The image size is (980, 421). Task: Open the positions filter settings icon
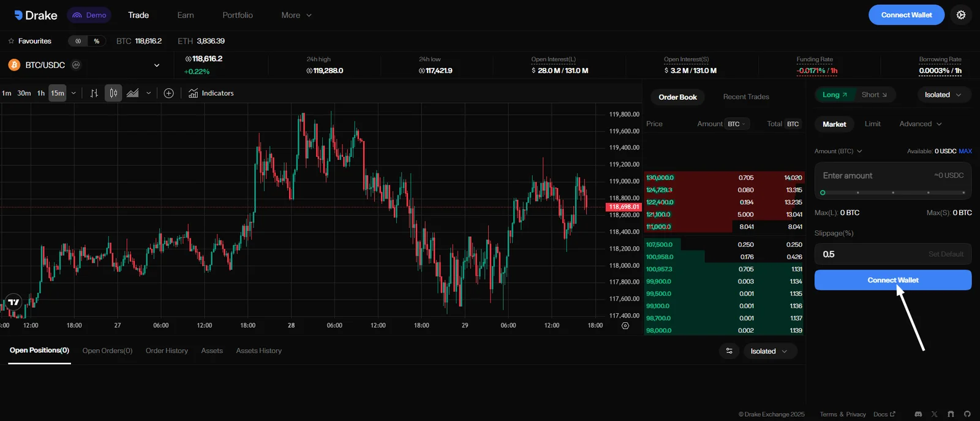tap(729, 351)
